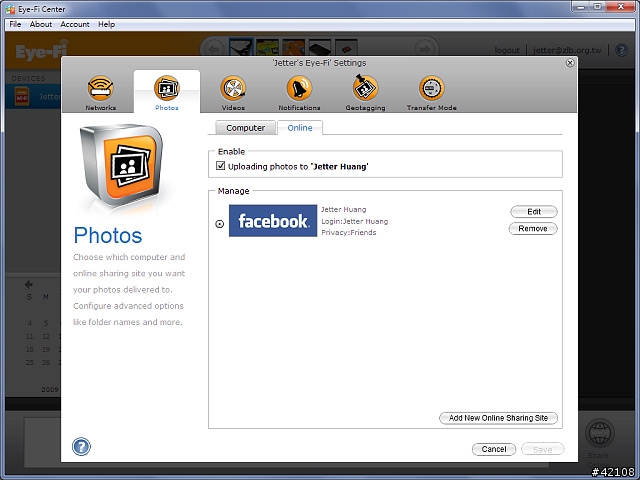This screenshot has width=640, height=480.
Task: Open the Account menu
Action: point(75,24)
